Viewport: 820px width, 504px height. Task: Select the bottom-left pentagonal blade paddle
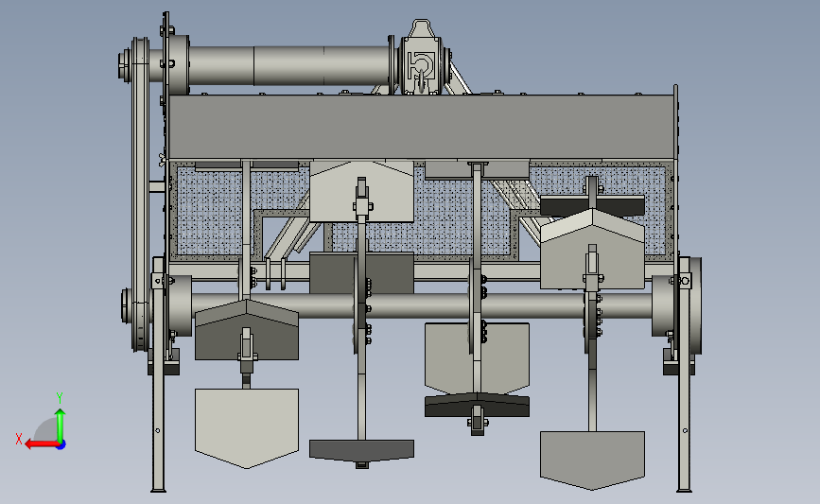(x=246, y=427)
